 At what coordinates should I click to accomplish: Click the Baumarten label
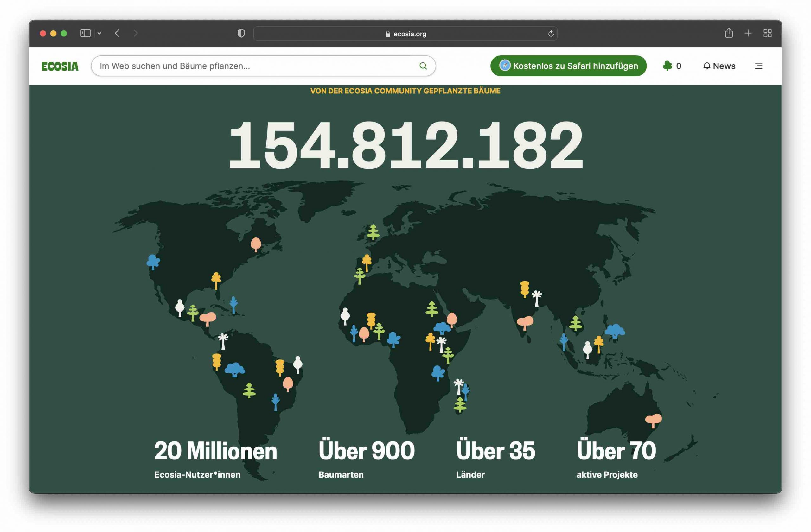[341, 474]
